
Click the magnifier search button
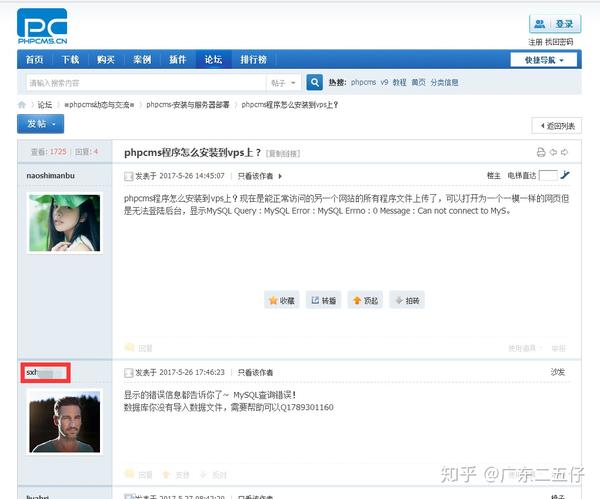click(x=315, y=83)
